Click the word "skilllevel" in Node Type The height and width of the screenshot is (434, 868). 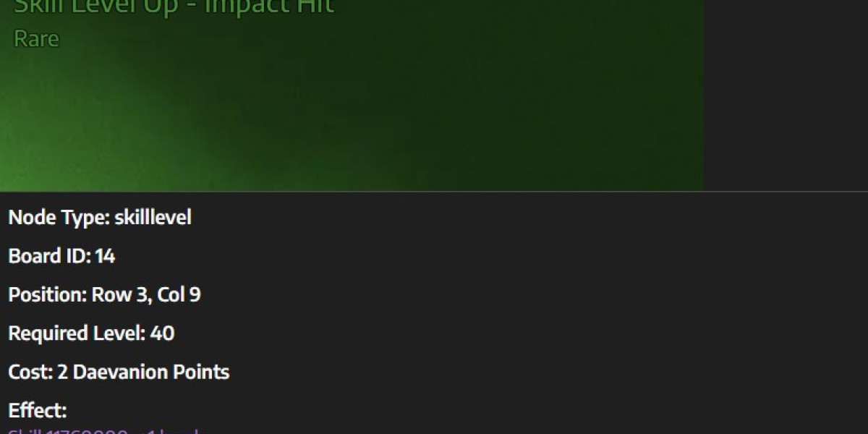click(x=153, y=217)
